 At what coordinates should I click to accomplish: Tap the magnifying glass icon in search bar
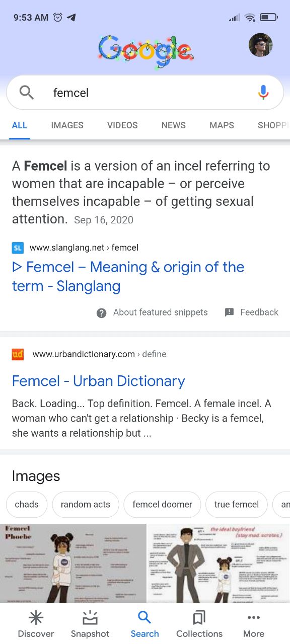(x=26, y=93)
